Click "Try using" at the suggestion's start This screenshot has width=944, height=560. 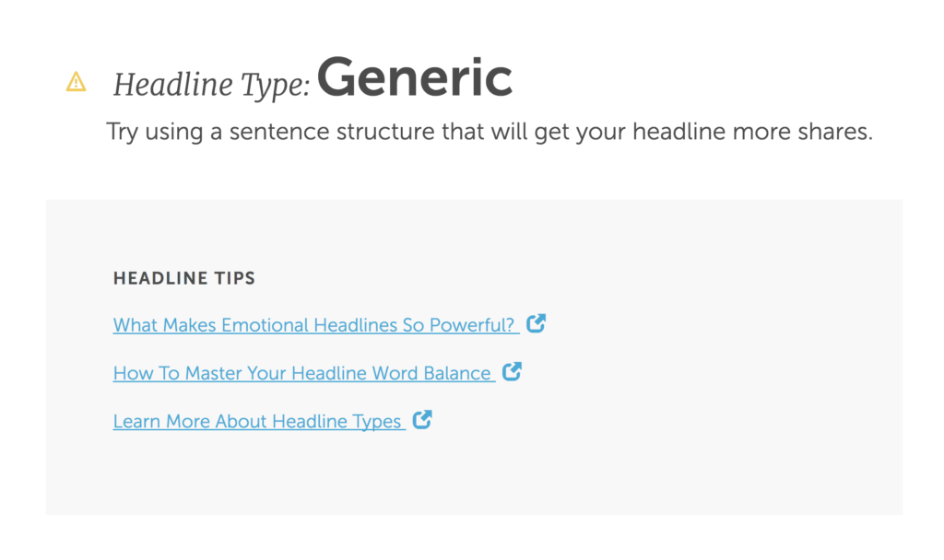(148, 132)
